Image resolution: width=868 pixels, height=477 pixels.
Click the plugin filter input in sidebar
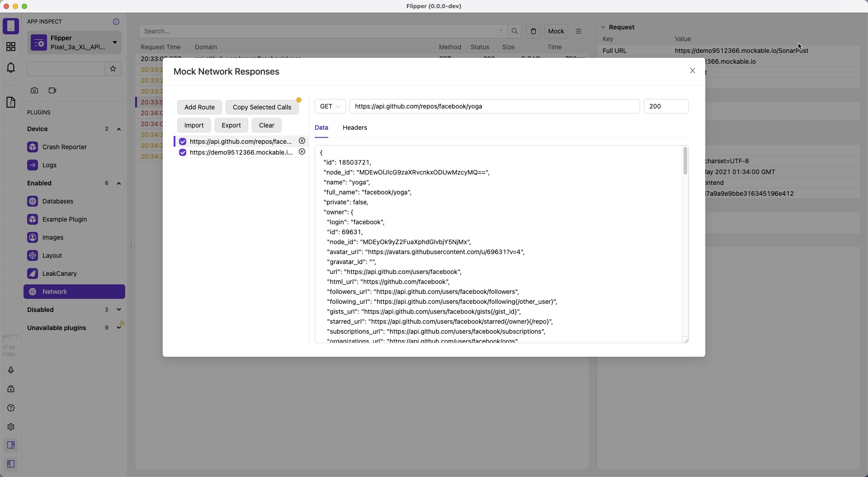66,69
